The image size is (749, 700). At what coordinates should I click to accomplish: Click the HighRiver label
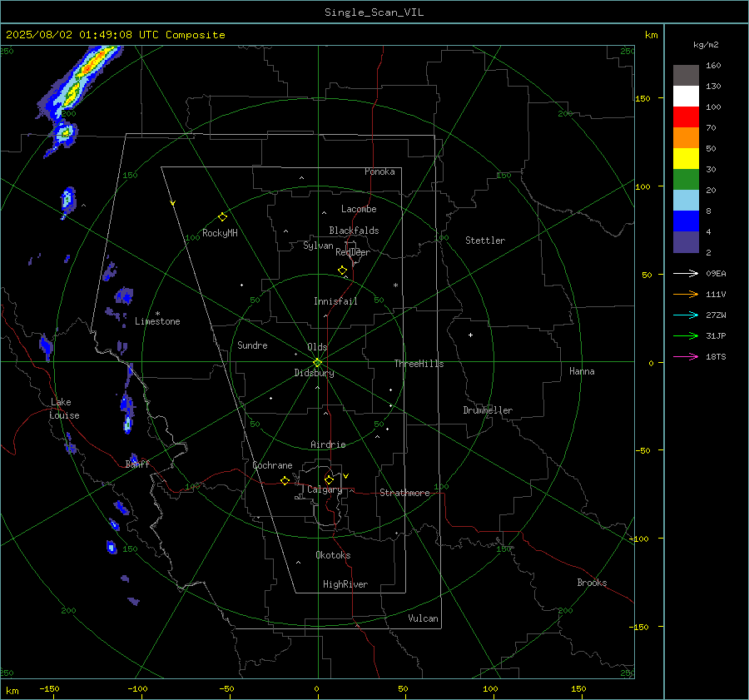(x=345, y=584)
